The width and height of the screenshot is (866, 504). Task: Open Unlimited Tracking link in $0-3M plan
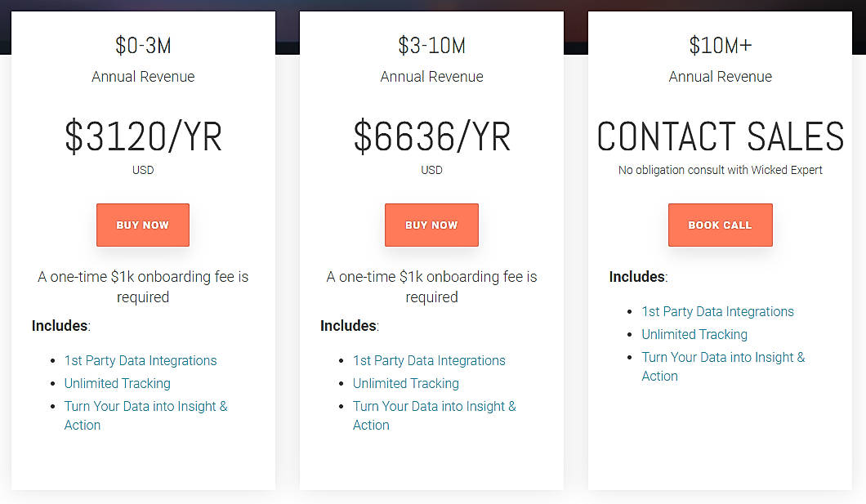[118, 383]
